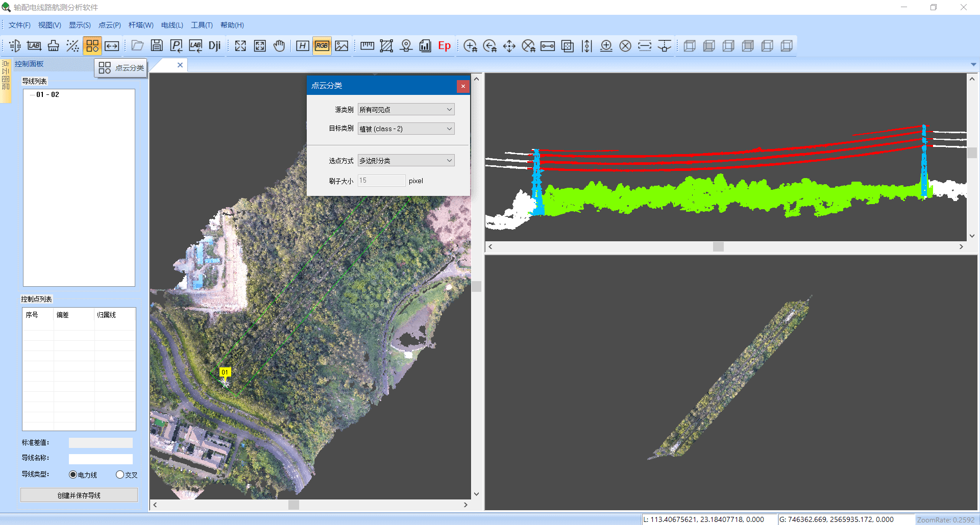The image size is (980, 525).
Task: Choose the 交叉 conductor type option
Action: coord(119,474)
